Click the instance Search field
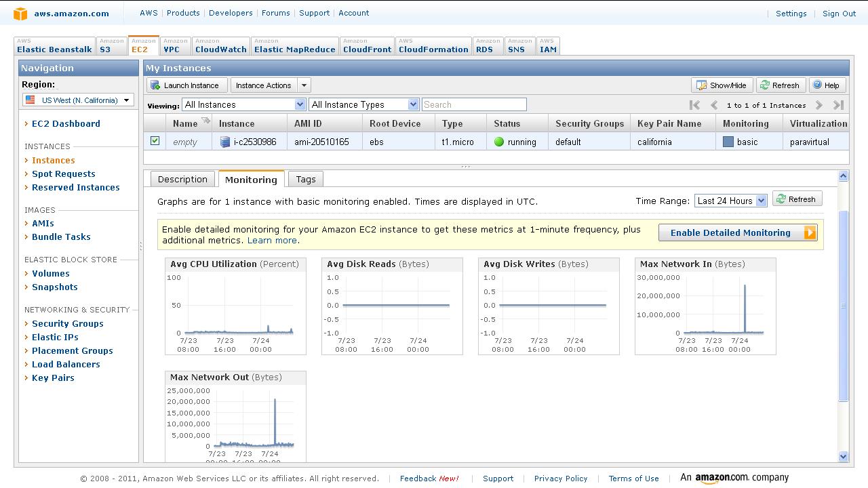 click(x=474, y=104)
